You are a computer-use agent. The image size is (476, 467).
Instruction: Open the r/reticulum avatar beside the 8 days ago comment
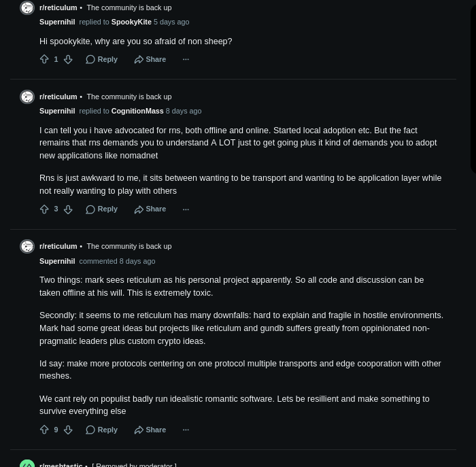(27, 246)
